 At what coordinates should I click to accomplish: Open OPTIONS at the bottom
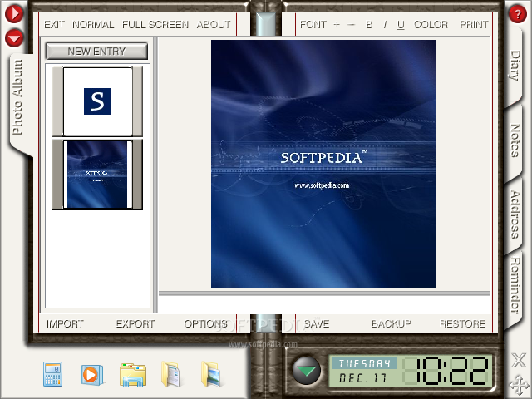205,323
